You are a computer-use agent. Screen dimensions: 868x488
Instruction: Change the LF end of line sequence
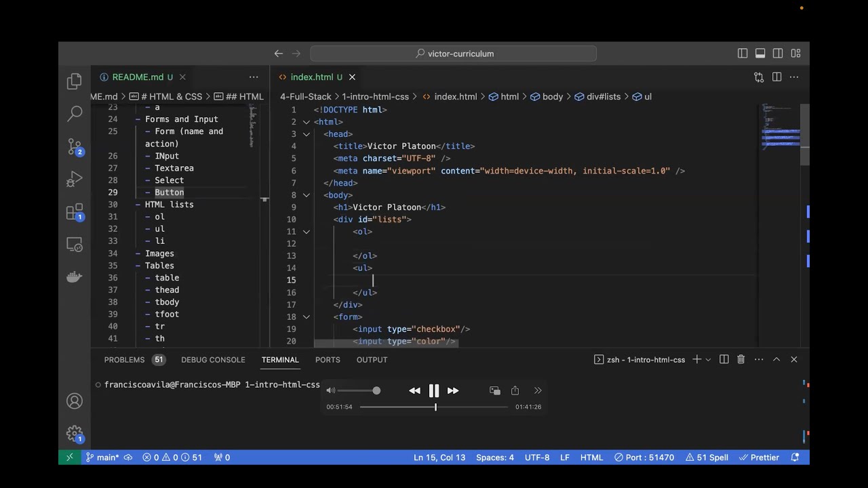[x=565, y=457]
